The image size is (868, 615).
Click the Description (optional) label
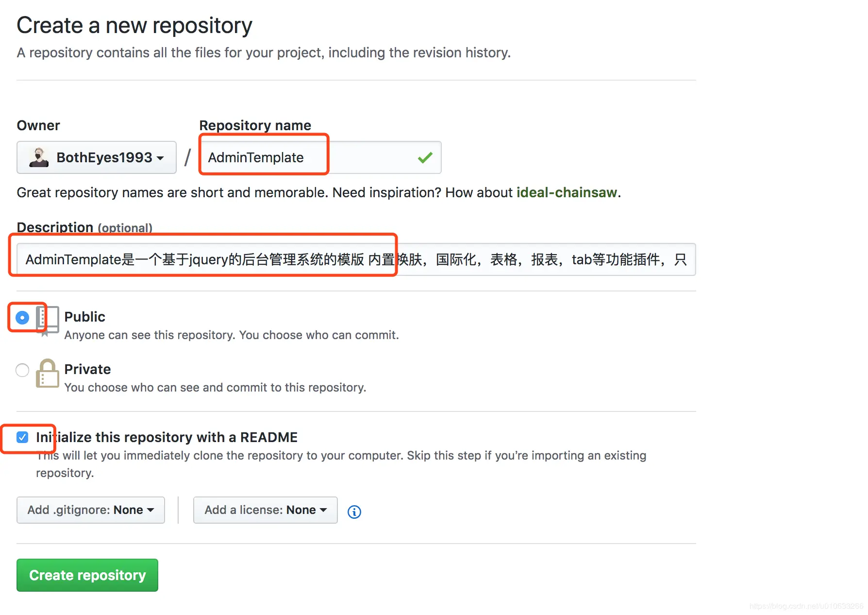tap(84, 227)
